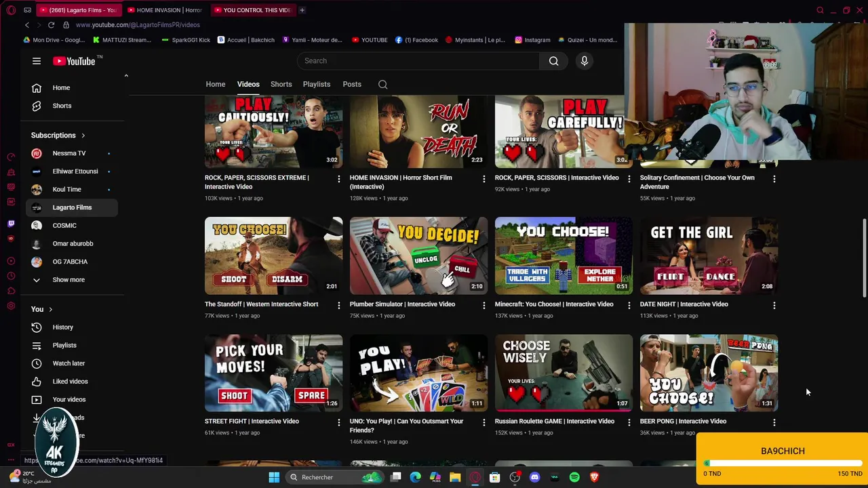Open Omar aburobb channel
Screen dimensions: 868x488
73,244
